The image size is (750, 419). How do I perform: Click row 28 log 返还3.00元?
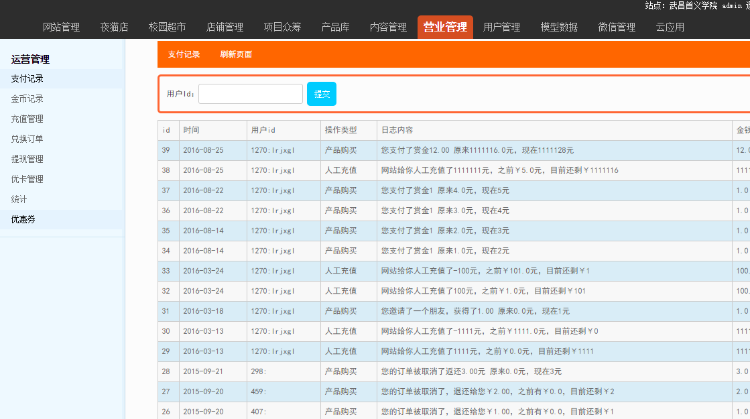472,371
